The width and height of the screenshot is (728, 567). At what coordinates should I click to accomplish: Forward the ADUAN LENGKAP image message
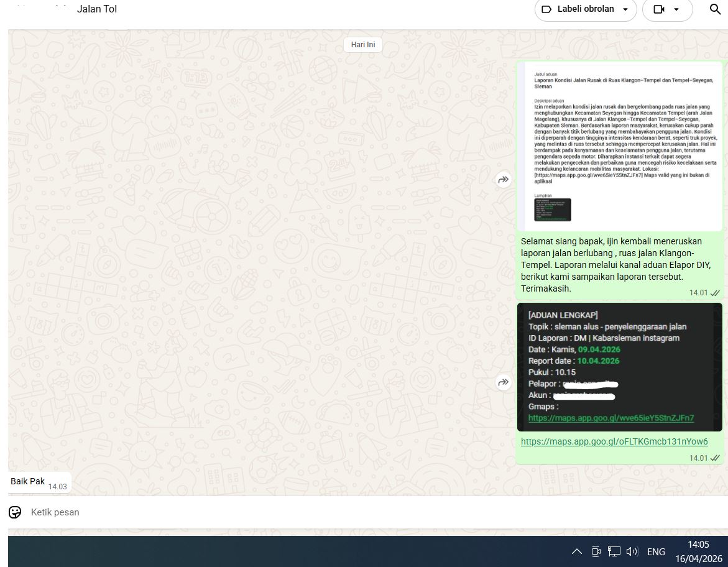point(503,382)
